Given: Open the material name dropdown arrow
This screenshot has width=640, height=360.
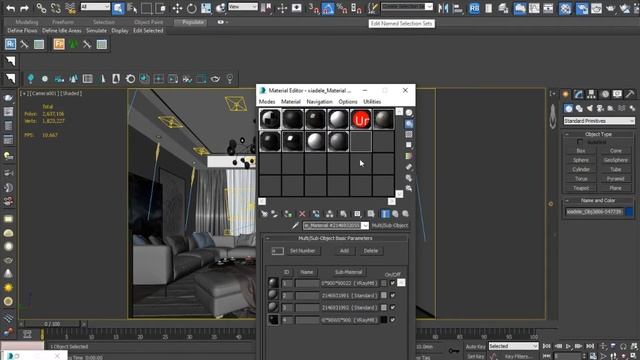Looking at the screenshot, I should click(x=365, y=225).
